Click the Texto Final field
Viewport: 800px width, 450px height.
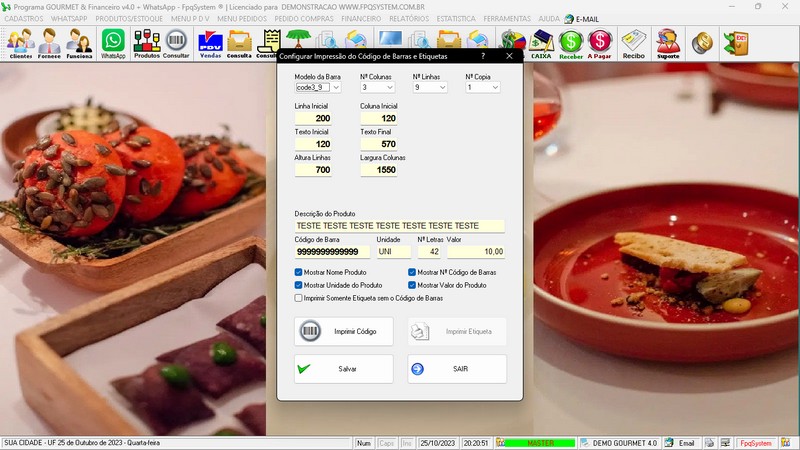pyautogui.click(x=379, y=144)
